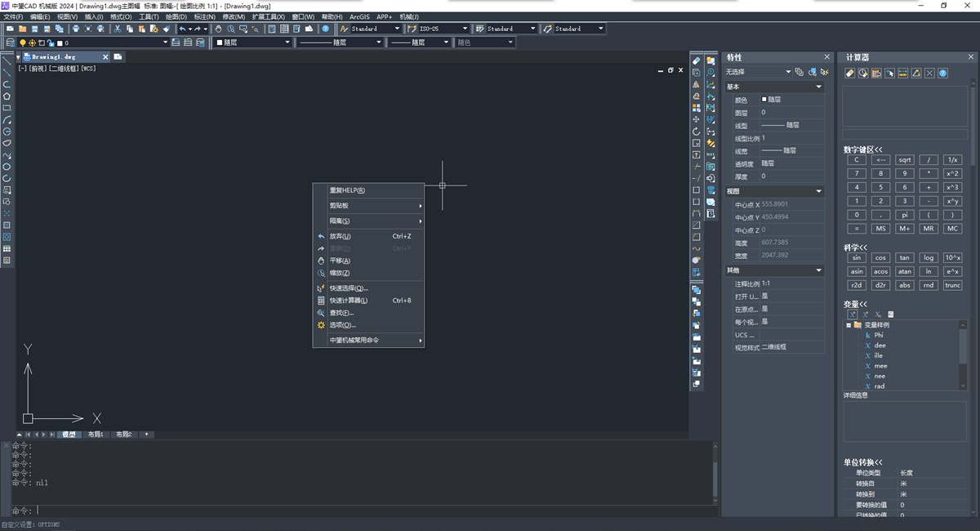Select the Rotate tool in the modify toolbar
This screenshot has width=980, height=531.
tap(696, 131)
